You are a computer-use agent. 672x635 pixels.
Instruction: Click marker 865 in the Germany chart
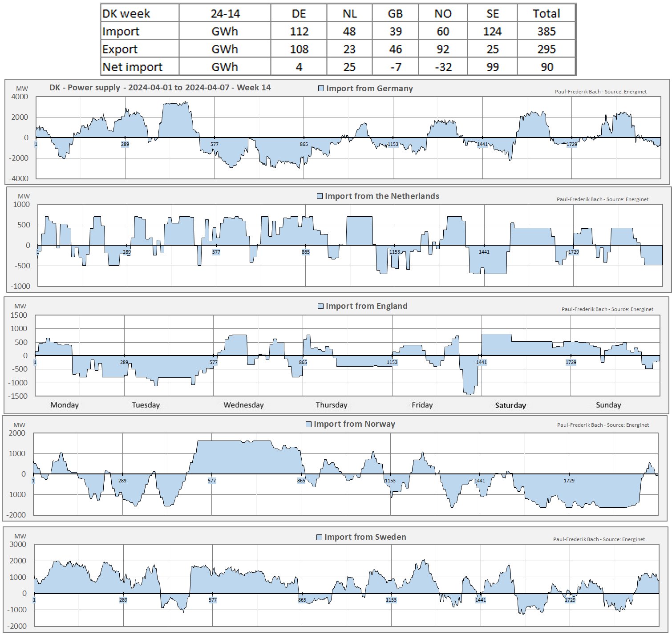(x=304, y=144)
